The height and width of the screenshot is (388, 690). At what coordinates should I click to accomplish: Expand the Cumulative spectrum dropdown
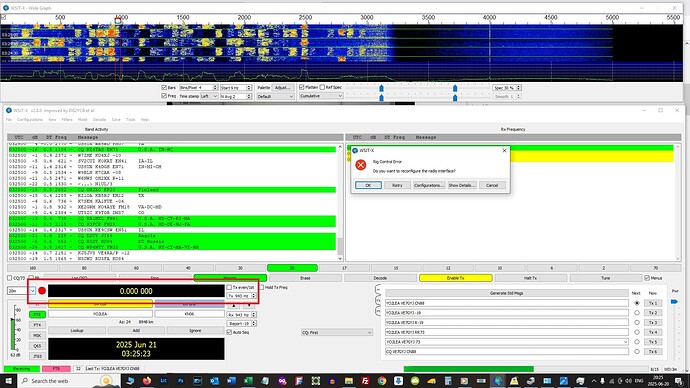click(321, 96)
